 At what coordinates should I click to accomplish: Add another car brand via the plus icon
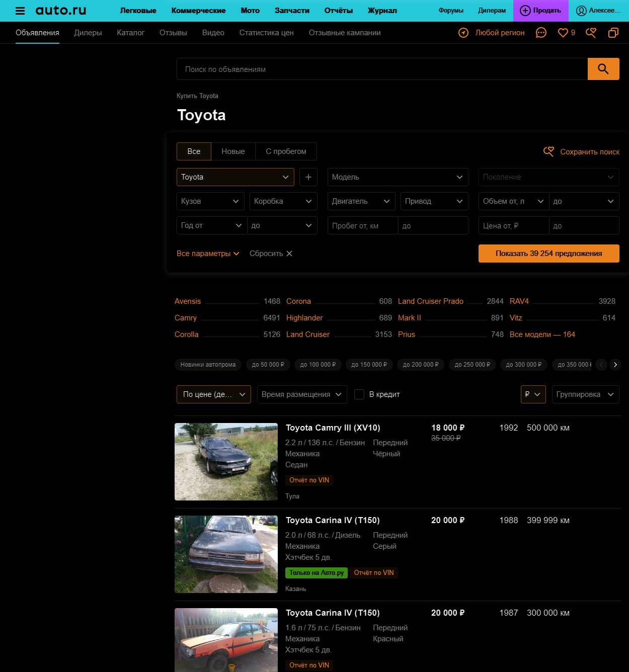point(308,177)
